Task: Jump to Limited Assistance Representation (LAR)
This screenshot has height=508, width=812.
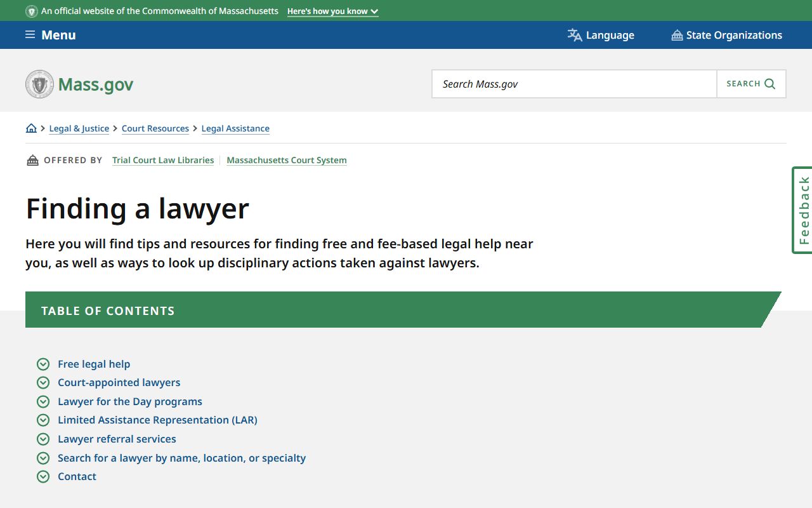Action: [x=157, y=420]
